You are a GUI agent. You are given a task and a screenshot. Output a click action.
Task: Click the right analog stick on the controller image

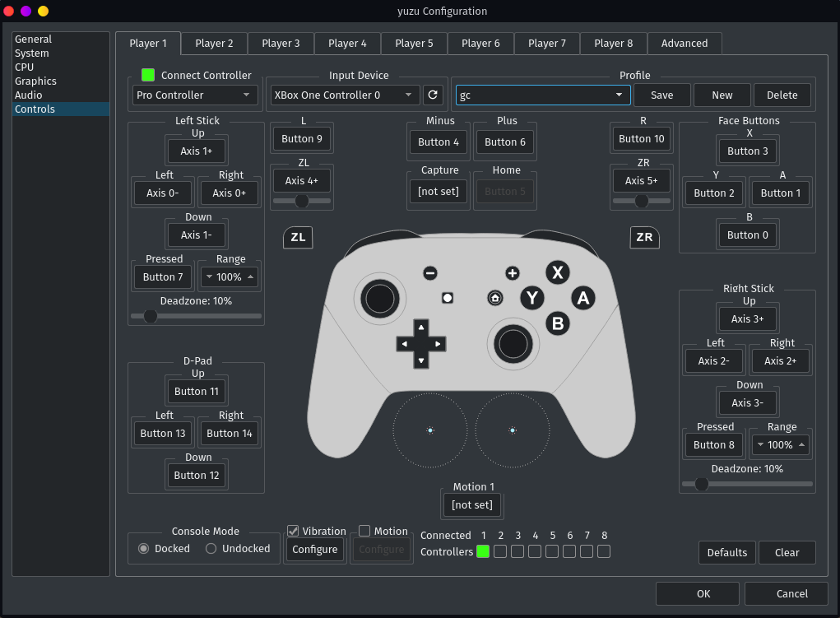(x=513, y=344)
